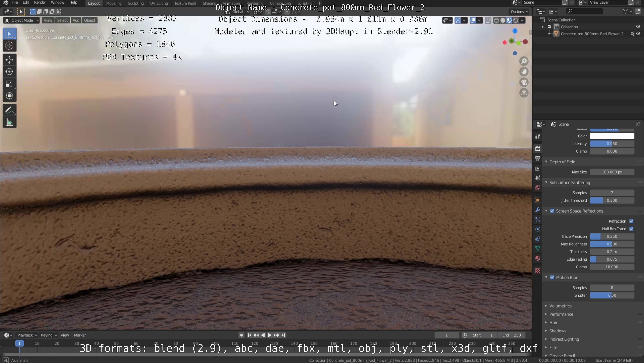Select the Rotate tool
This screenshot has width=644, height=363.
[x=9, y=72]
